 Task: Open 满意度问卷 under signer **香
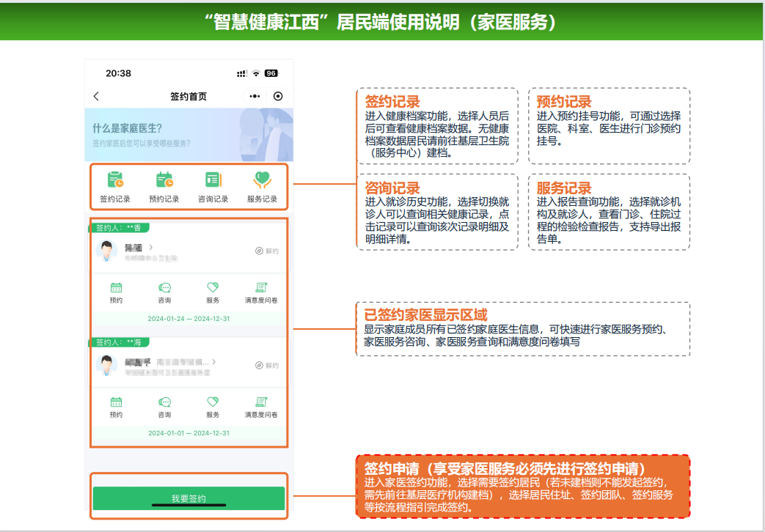(261, 289)
